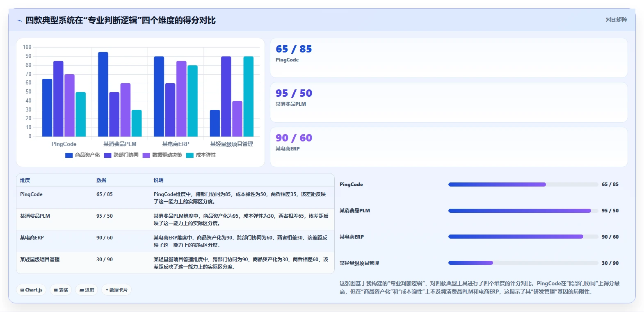644x312 pixels.
Task: Click the 某轻量级项目管理 x-axis label
Action: coord(232,144)
